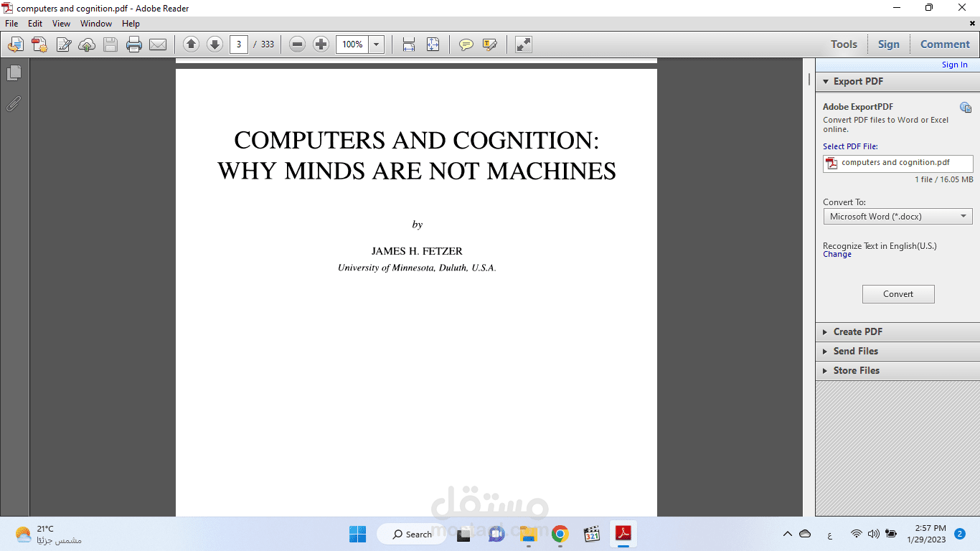Switch to the Comment panel
Screen dimensions: 980x551
coord(945,44)
